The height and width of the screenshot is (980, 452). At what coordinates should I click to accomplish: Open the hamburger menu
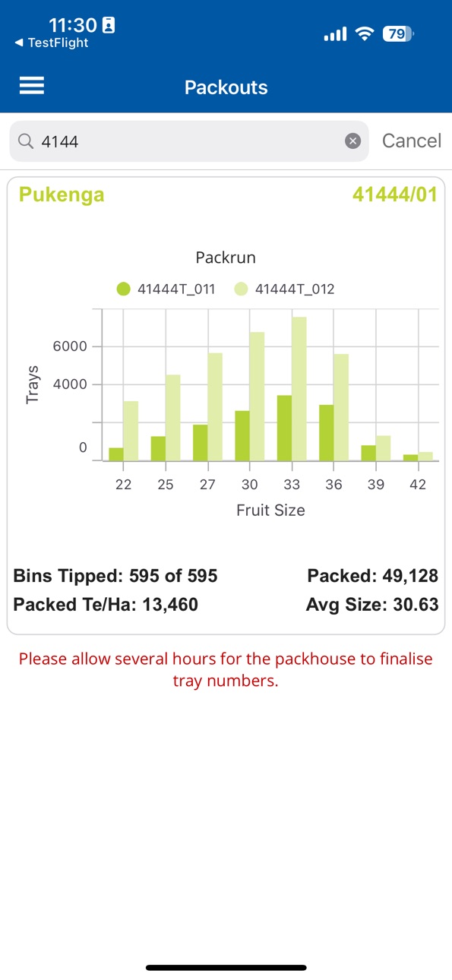click(31, 87)
